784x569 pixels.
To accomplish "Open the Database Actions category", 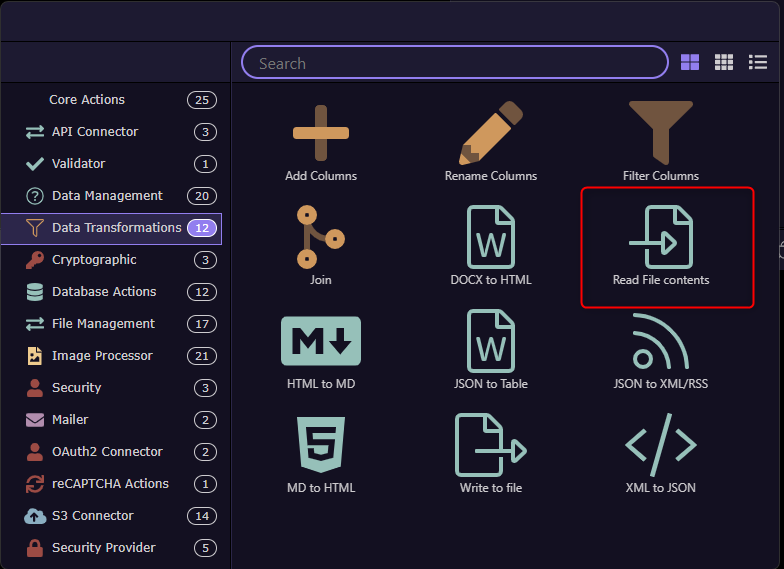I will pyautogui.click(x=104, y=292).
